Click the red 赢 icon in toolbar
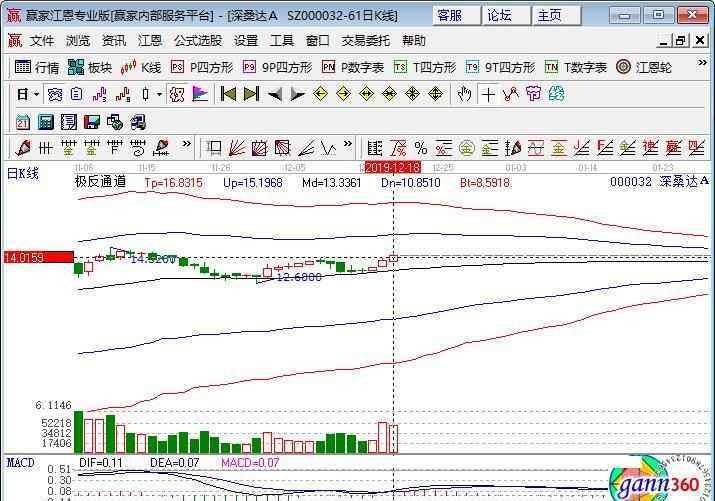The height and width of the screenshot is (501, 715). (x=674, y=148)
